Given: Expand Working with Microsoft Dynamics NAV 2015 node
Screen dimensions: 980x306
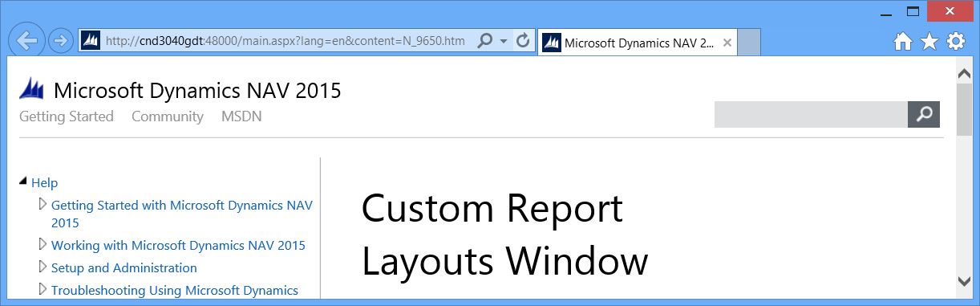Looking at the screenshot, I should click(x=43, y=244).
